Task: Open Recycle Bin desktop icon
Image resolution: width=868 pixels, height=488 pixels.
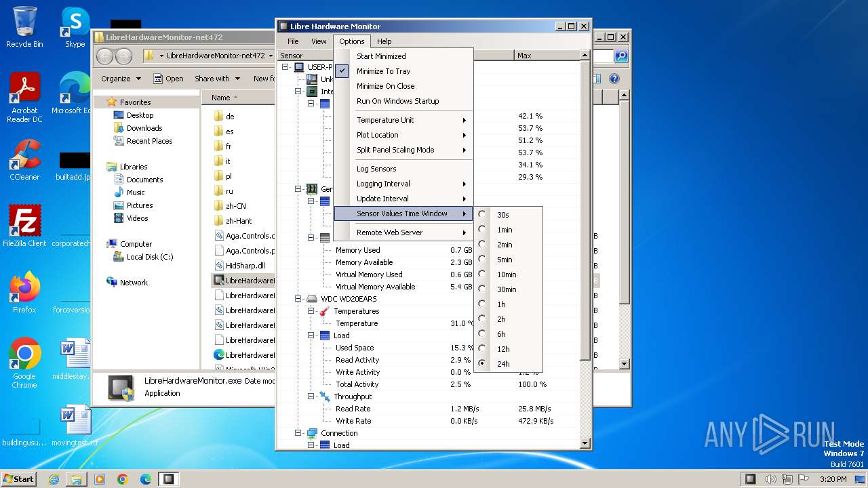Action: pos(24,27)
